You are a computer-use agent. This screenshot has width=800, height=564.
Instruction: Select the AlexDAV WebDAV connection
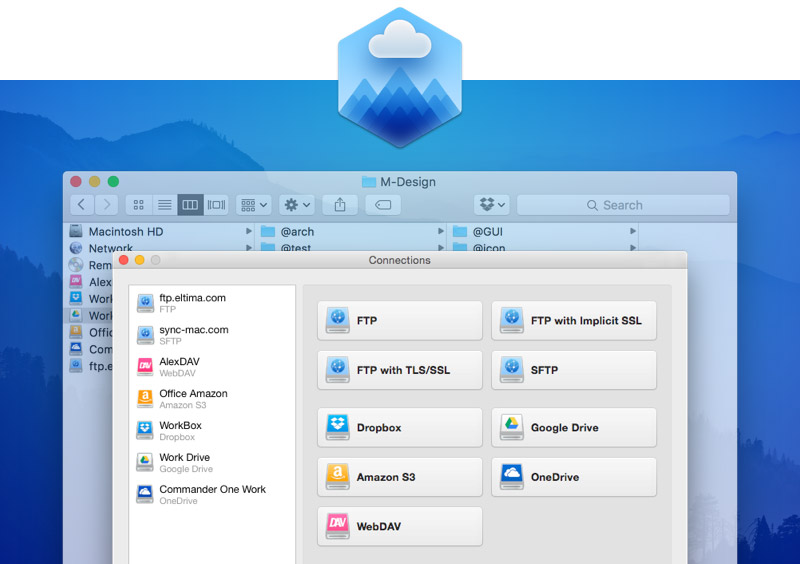212,367
